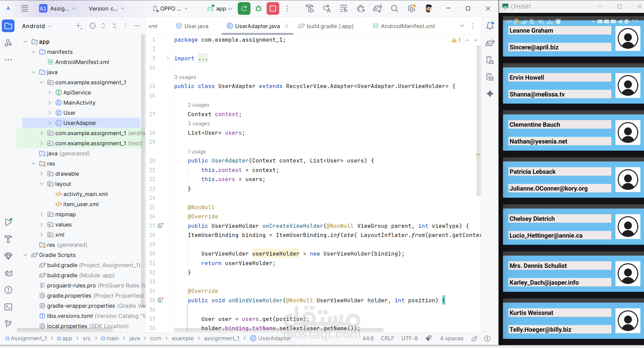Open Running Devices tool window

pyautogui.click(x=490, y=77)
